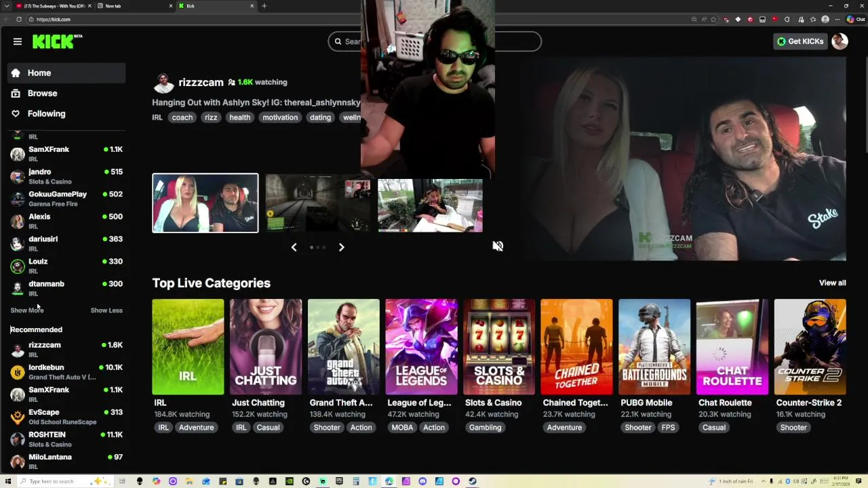This screenshot has height=488, width=868.
Task: Open Loulz channel in sidebar
Action: click(66, 266)
